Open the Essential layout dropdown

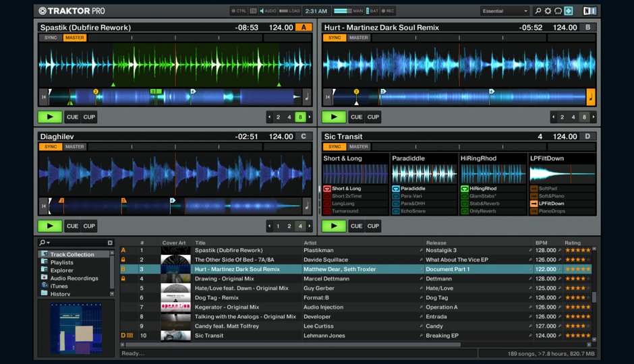point(505,11)
